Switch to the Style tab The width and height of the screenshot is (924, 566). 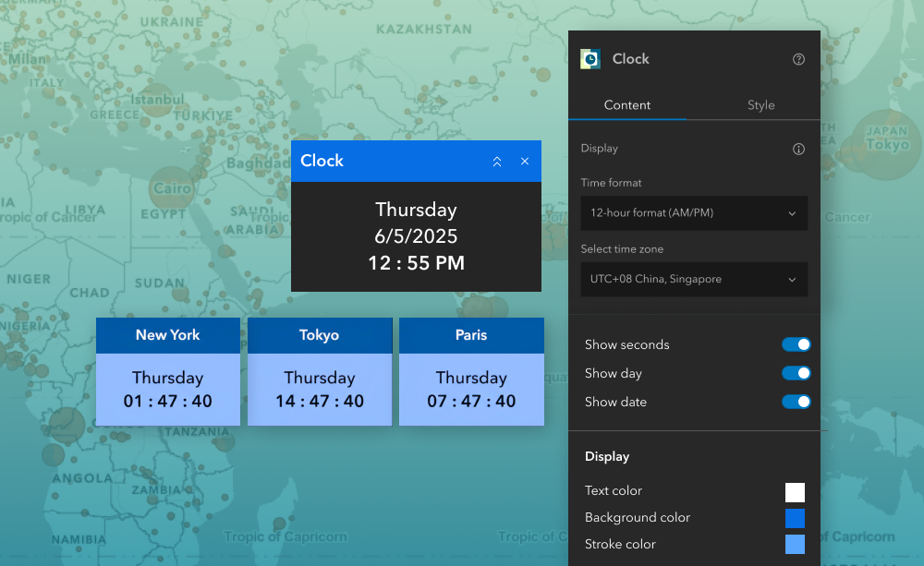tap(760, 105)
